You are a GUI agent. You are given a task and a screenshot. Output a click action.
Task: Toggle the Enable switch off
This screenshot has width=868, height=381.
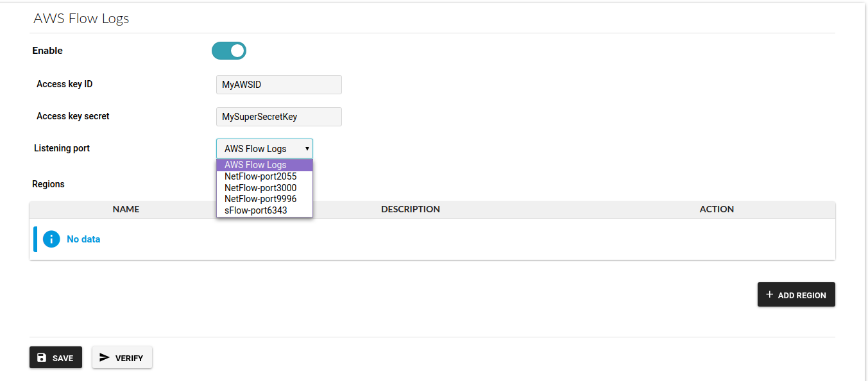229,51
